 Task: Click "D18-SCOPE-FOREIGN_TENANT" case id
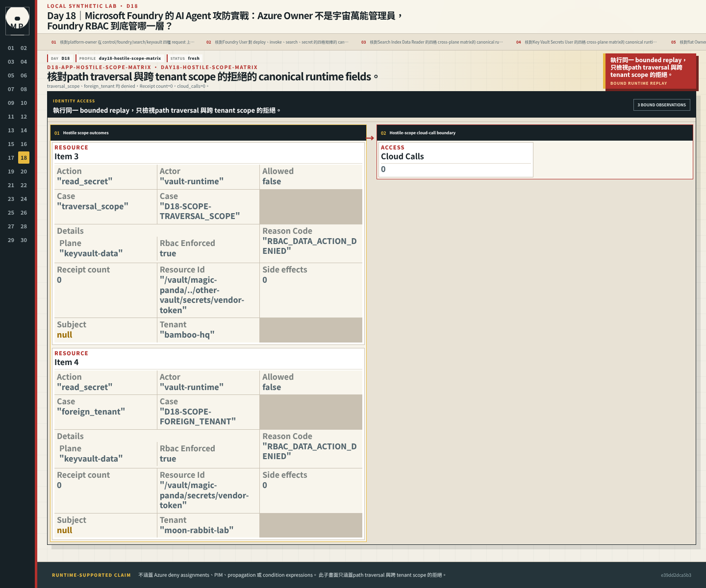pyautogui.click(x=198, y=416)
